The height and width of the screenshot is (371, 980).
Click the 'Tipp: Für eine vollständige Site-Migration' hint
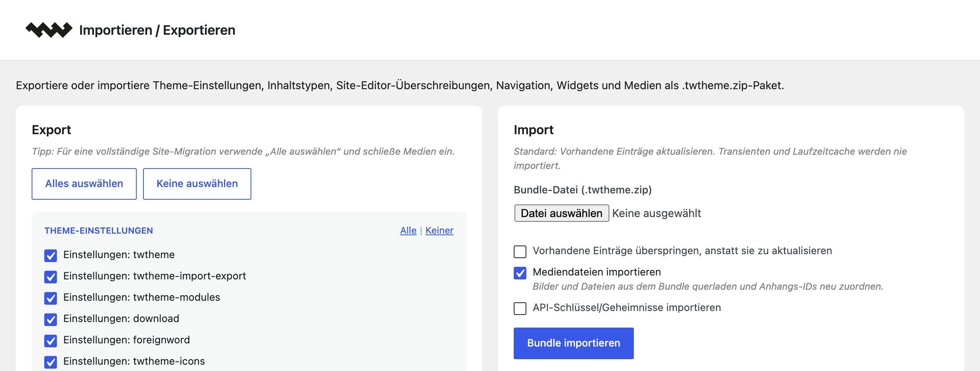tap(243, 152)
